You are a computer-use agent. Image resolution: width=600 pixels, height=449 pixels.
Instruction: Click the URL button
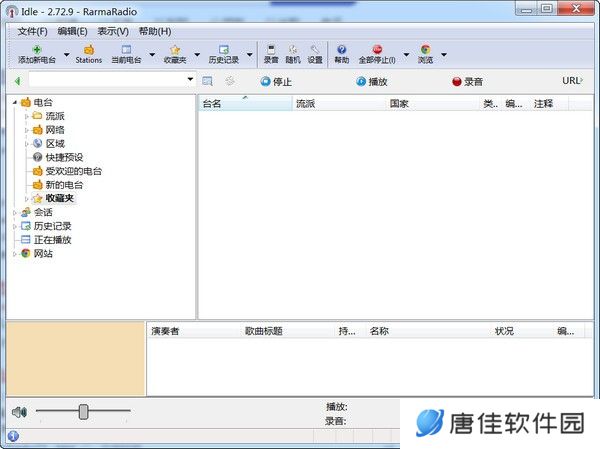(572, 81)
